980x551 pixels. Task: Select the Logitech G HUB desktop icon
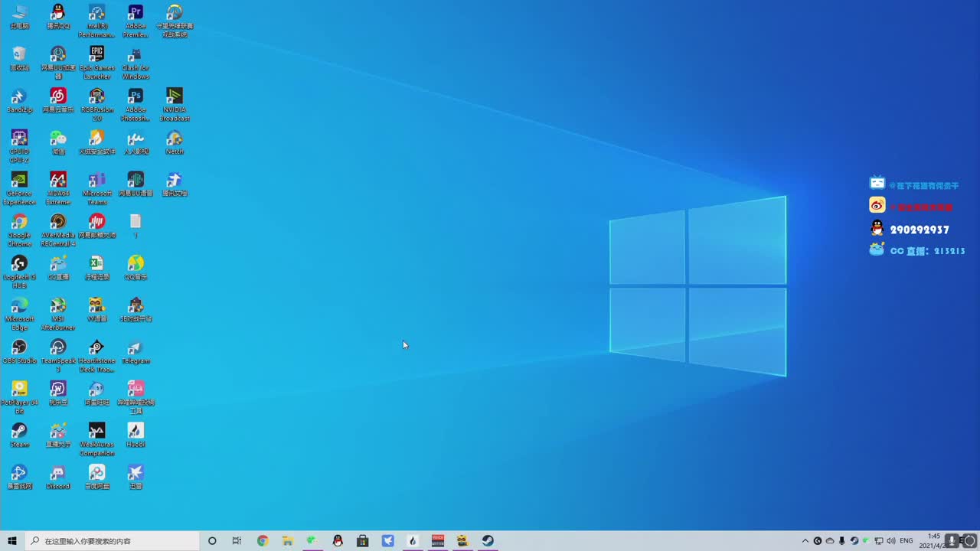[x=19, y=272]
